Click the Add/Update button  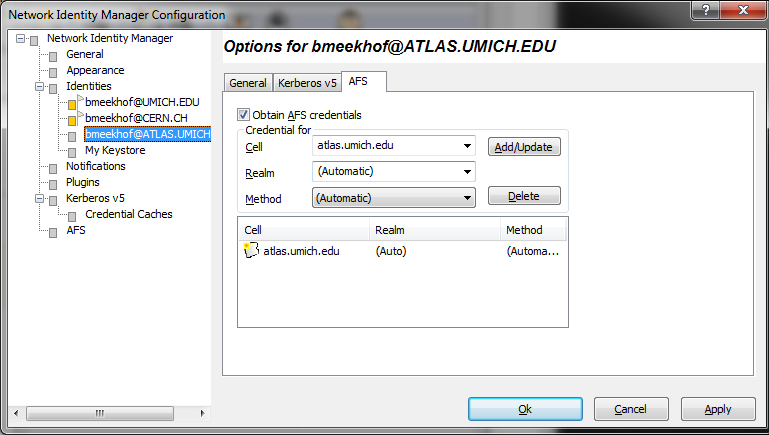pos(524,147)
